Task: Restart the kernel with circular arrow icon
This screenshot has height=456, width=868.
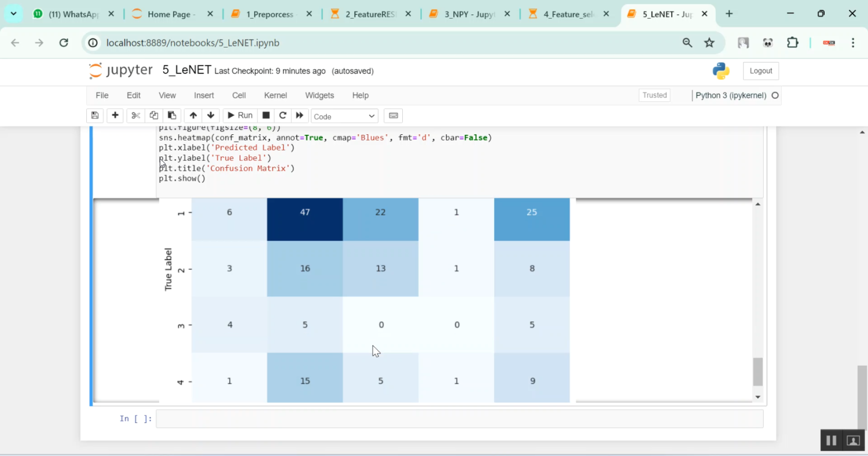Action: (283, 116)
